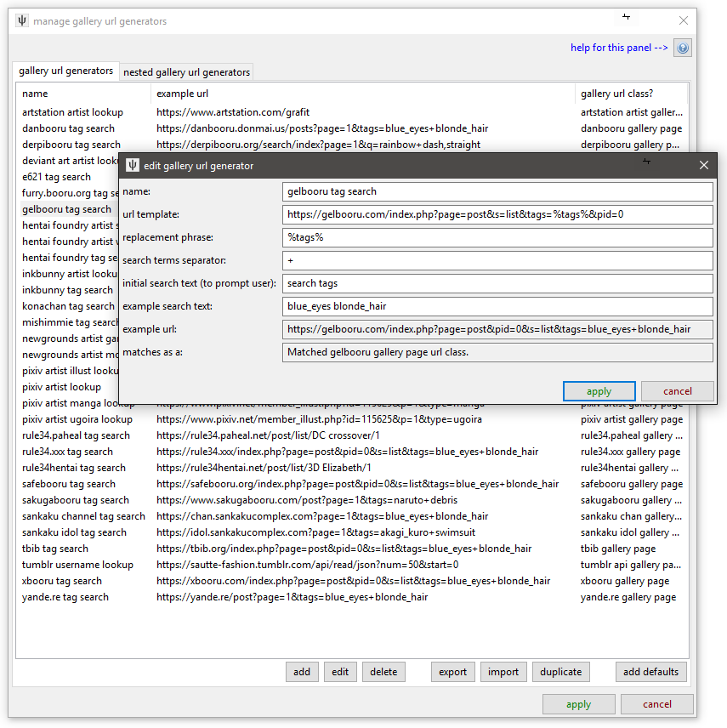Select the tbib tag search row
Viewport: 727px width, 728px height.
(x=352, y=549)
